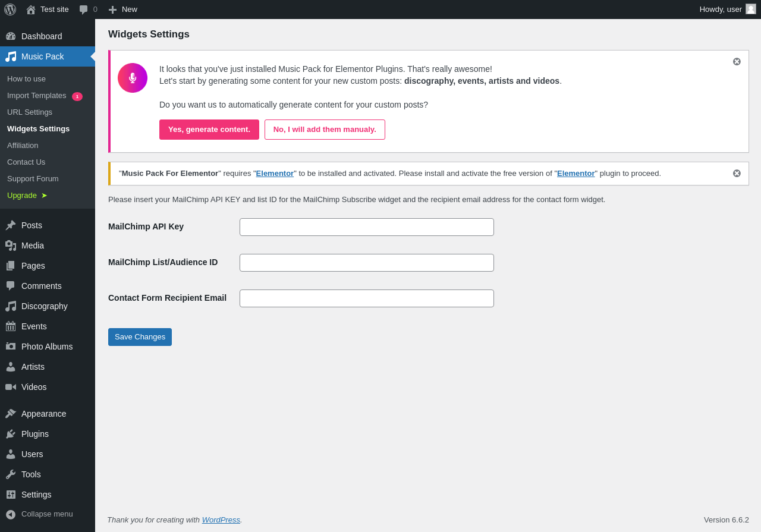Click the pink microphone avatar icon
The image size is (761, 532).
tap(133, 78)
